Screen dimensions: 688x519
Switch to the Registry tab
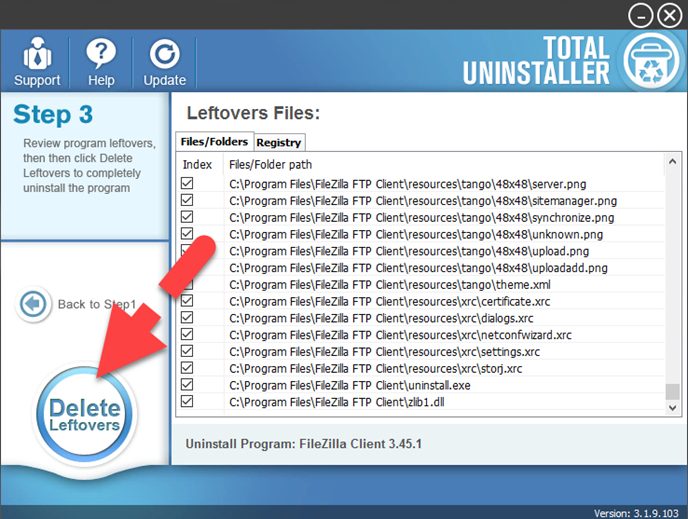(x=279, y=143)
